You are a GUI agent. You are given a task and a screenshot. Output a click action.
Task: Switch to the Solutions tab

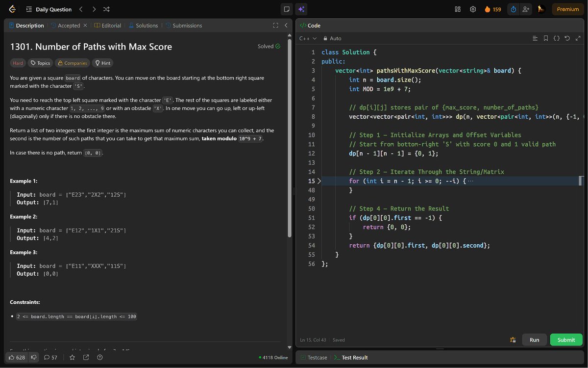[143, 26]
